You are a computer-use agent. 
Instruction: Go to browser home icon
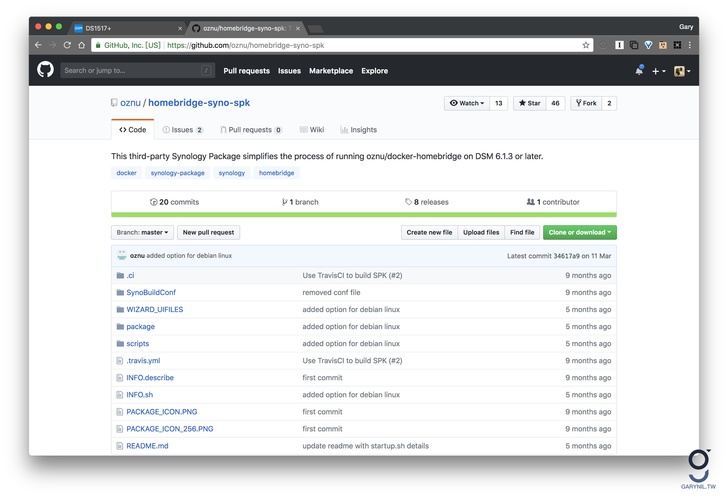pos(82,45)
